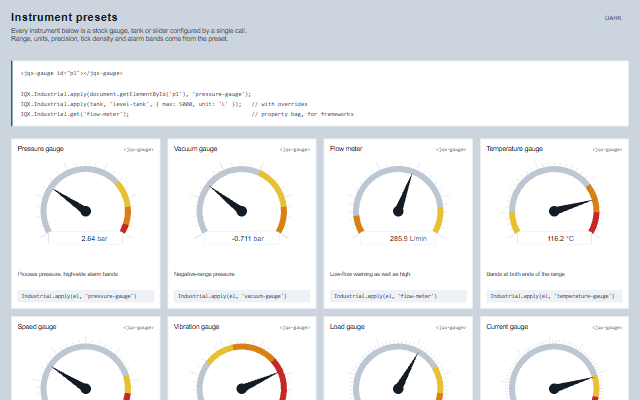
Task: Click the Temperature gauge card title
Action: coord(514,149)
